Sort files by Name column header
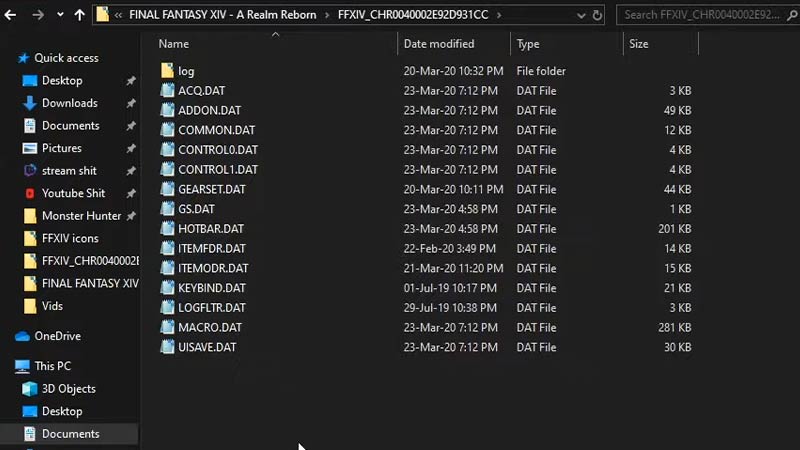Viewport: 800px width, 450px height. (174, 44)
